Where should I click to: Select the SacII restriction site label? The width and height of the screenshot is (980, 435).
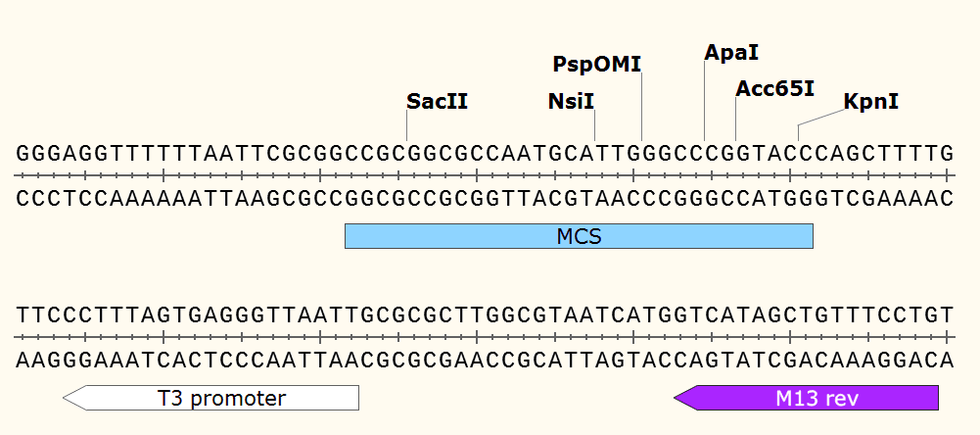(437, 101)
